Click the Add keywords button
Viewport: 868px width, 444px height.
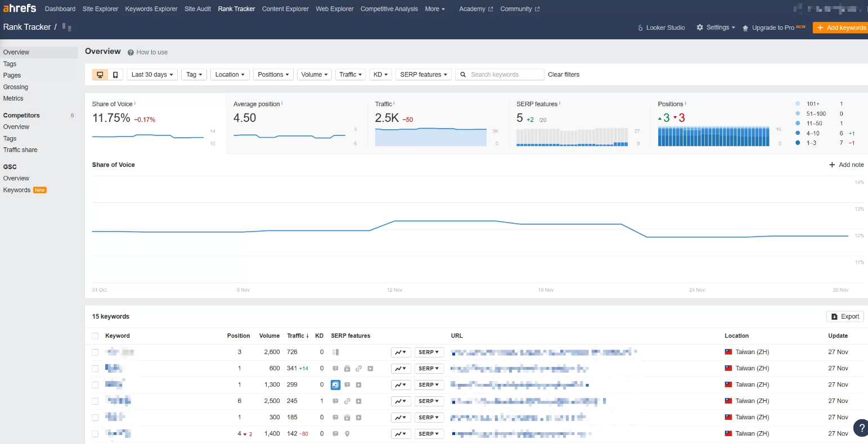pyautogui.click(x=842, y=27)
